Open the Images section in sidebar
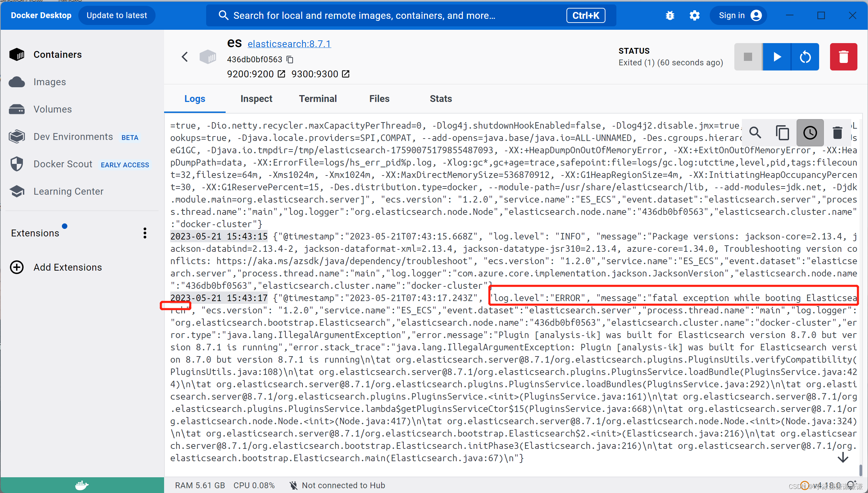 pyautogui.click(x=49, y=82)
